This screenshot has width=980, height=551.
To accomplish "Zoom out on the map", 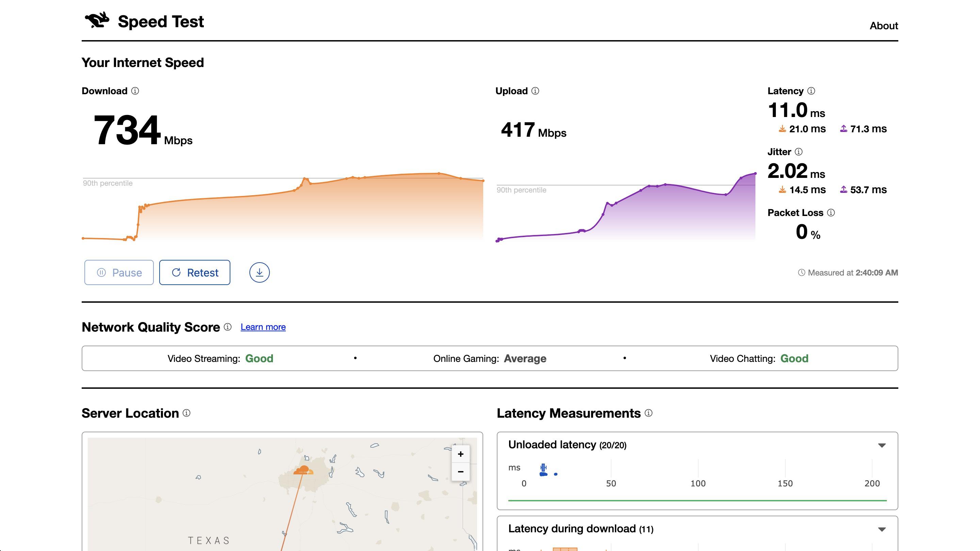I will click(460, 471).
